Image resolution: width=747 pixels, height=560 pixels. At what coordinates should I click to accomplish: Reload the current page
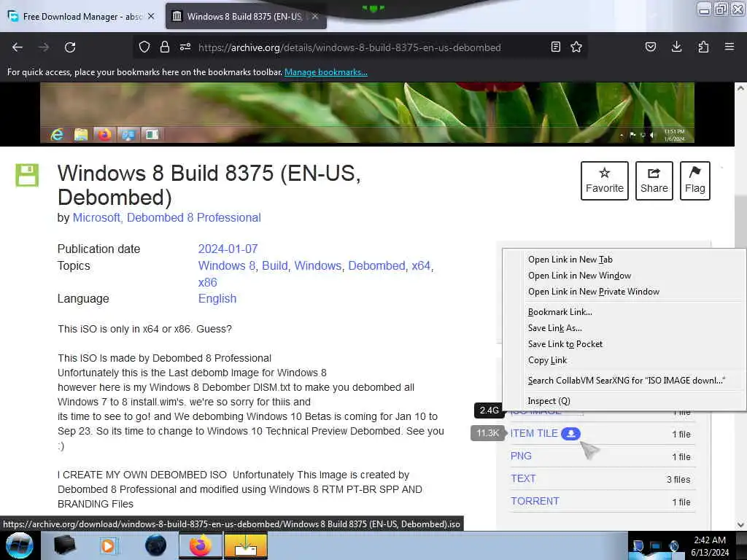click(x=70, y=47)
